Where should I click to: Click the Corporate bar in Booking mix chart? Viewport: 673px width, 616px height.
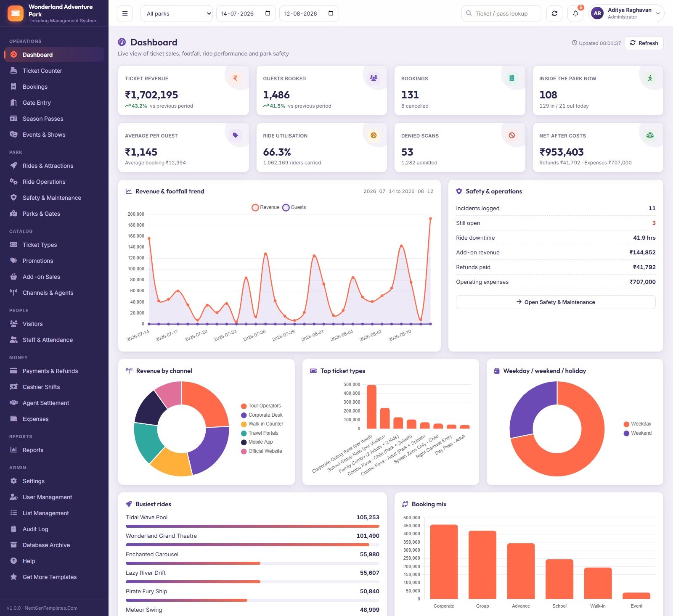(x=444, y=562)
